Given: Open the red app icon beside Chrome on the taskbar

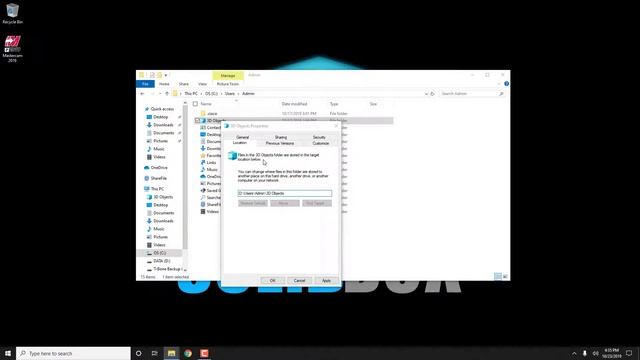Looking at the screenshot, I should point(204,353).
